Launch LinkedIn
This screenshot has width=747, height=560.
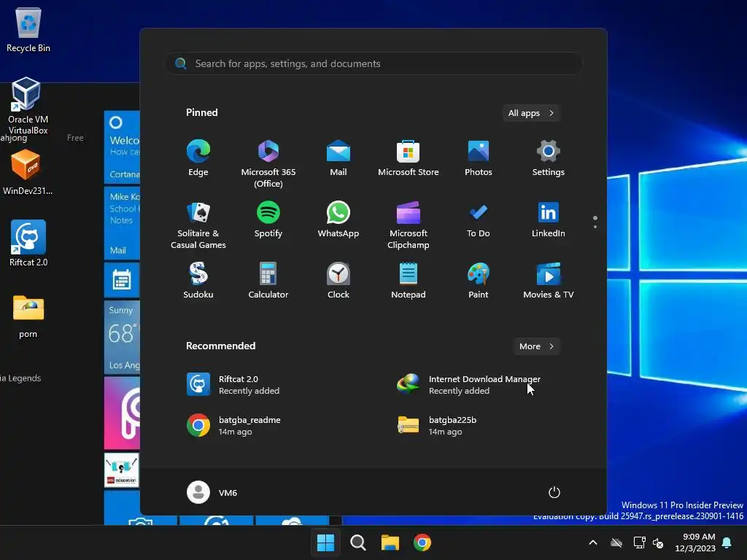point(549,220)
